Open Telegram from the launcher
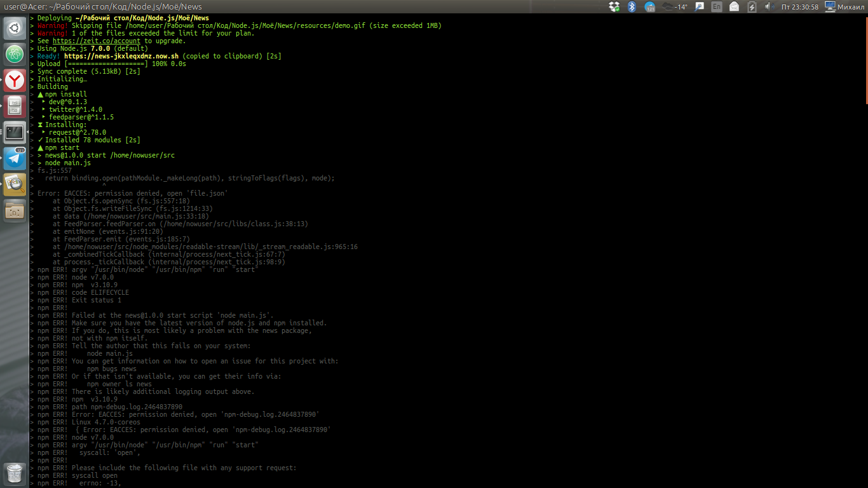This screenshot has height=488, width=868. [x=15, y=158]
